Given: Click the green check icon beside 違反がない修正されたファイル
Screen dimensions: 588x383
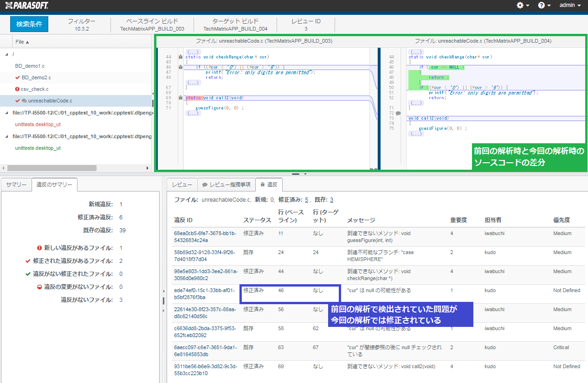Looking at the screenshot, I should [x=28, y=274].
